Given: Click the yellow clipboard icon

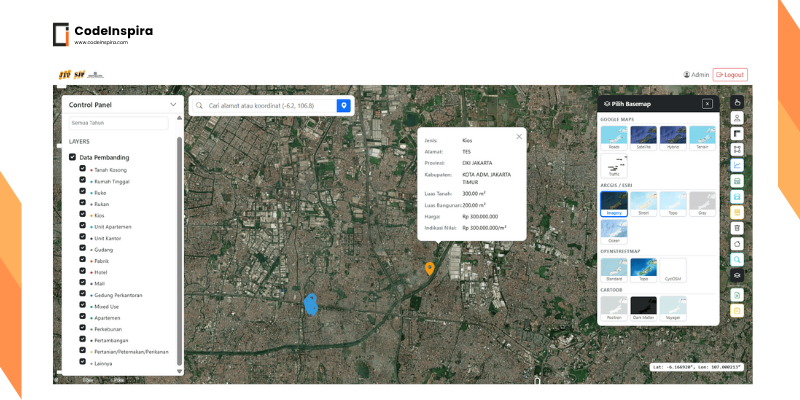Looking at the screenshot, I should pyautogui.click(x=737, y=310).
